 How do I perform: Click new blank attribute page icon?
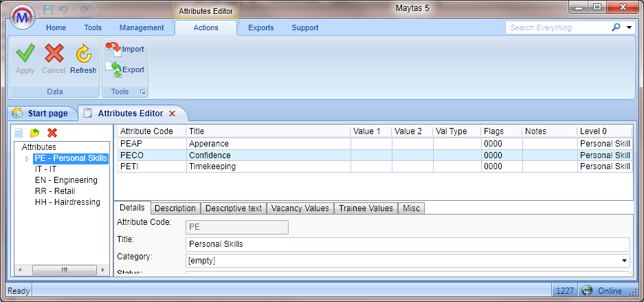[x=19, y=133]
